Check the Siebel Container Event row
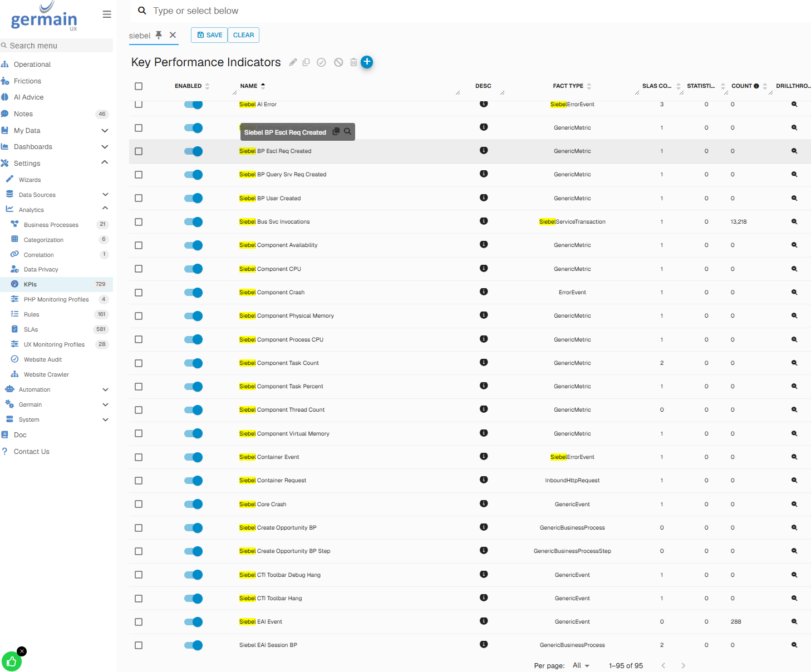Viewport: 811px width, 672px height. pos(139,457)
